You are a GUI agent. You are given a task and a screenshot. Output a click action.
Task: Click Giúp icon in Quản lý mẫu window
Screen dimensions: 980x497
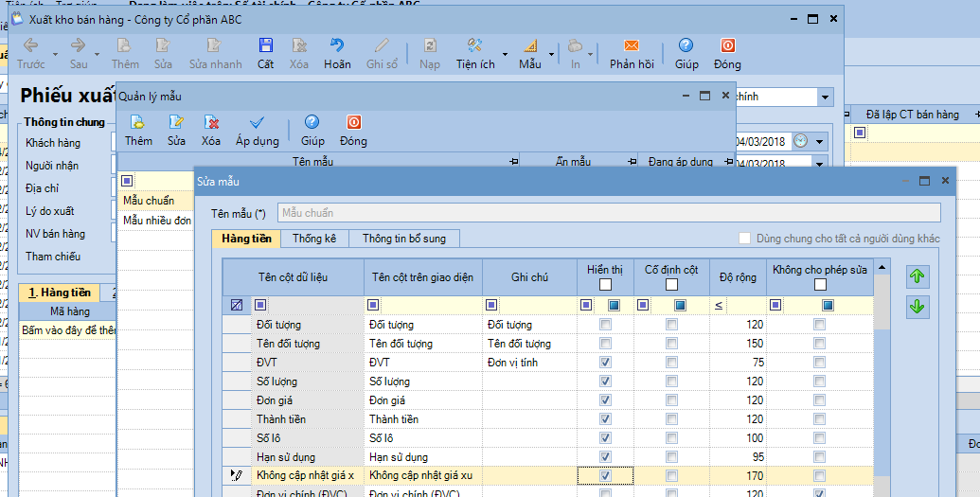pyautogui.click(x=312, y=122)
